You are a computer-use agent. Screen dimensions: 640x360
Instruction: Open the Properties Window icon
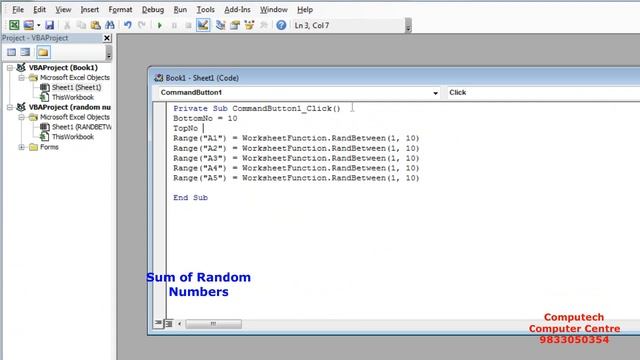pyautogui.click(x=235, y=25)
